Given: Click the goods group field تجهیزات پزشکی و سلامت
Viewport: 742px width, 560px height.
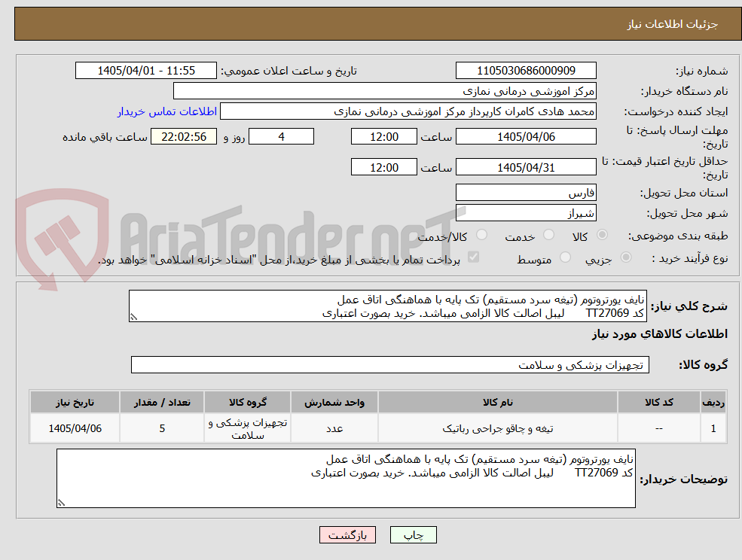Looking at the screenshot, I should click(x=390, y=364).
